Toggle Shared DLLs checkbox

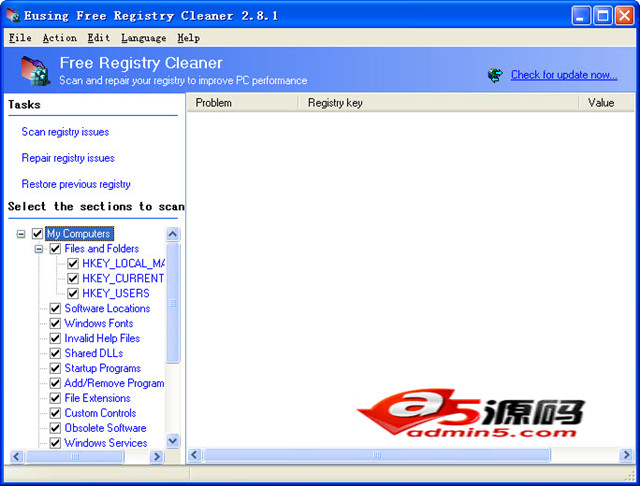click(x=55, y=353)
